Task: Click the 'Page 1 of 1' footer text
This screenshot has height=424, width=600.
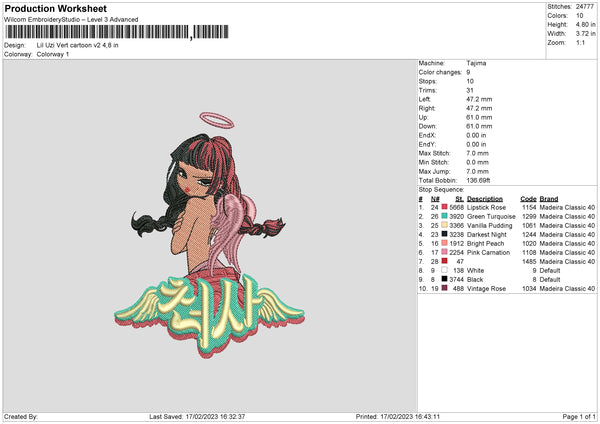Action: pyautogui.click(x=579, y=416)
